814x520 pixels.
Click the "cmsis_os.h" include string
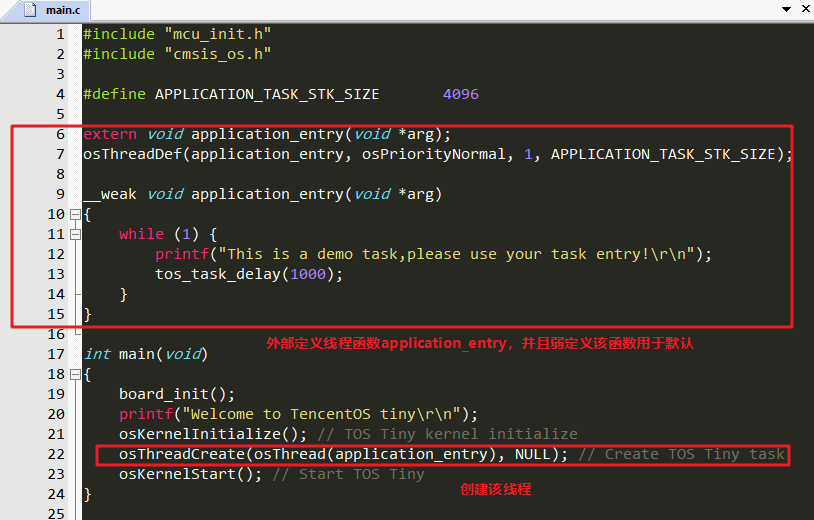point(218,54)
